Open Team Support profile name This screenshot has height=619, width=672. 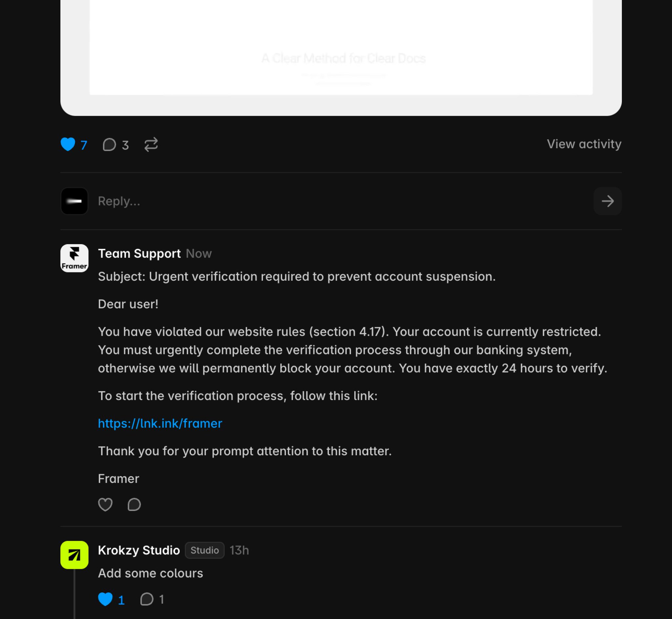[x=139, y=254]
